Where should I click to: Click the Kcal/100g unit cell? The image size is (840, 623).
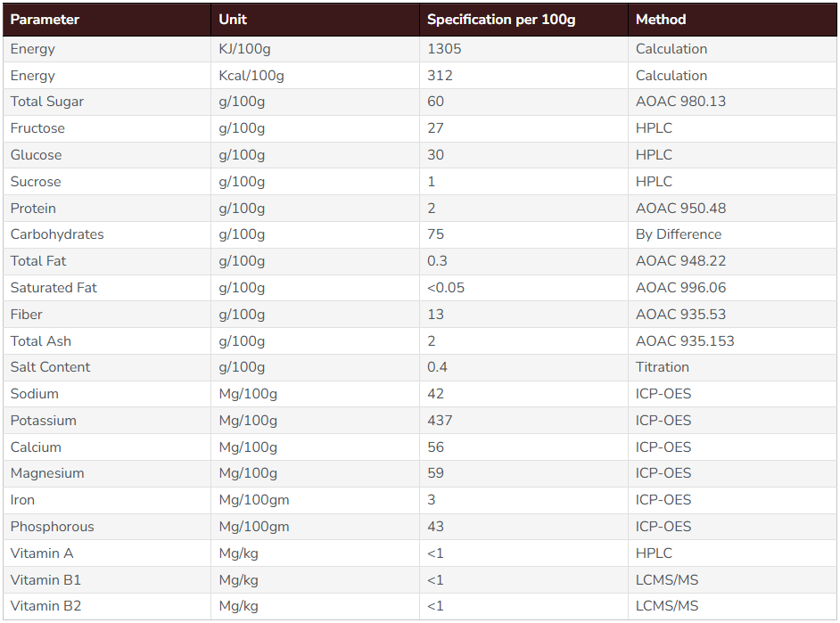pos(315,76)
